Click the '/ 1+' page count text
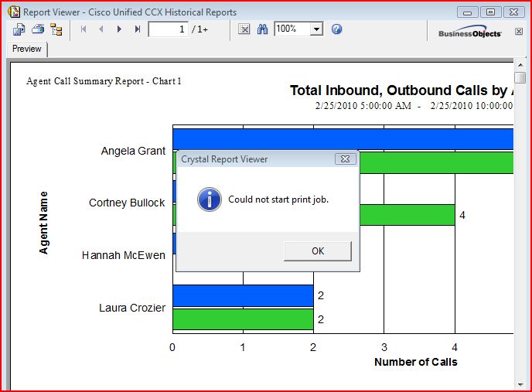The height and width of the screenshot is (392, 532). [x=199, y=29]
